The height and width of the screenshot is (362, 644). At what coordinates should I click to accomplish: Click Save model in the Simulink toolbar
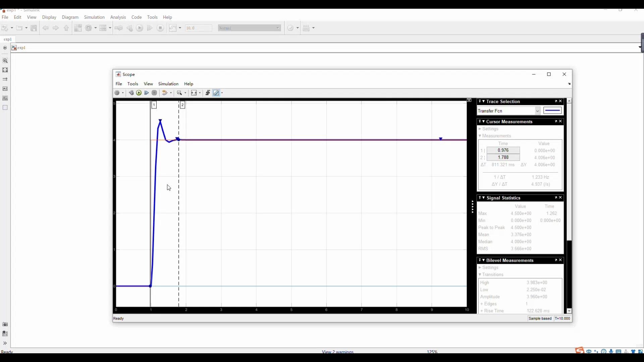coord(34,28)
